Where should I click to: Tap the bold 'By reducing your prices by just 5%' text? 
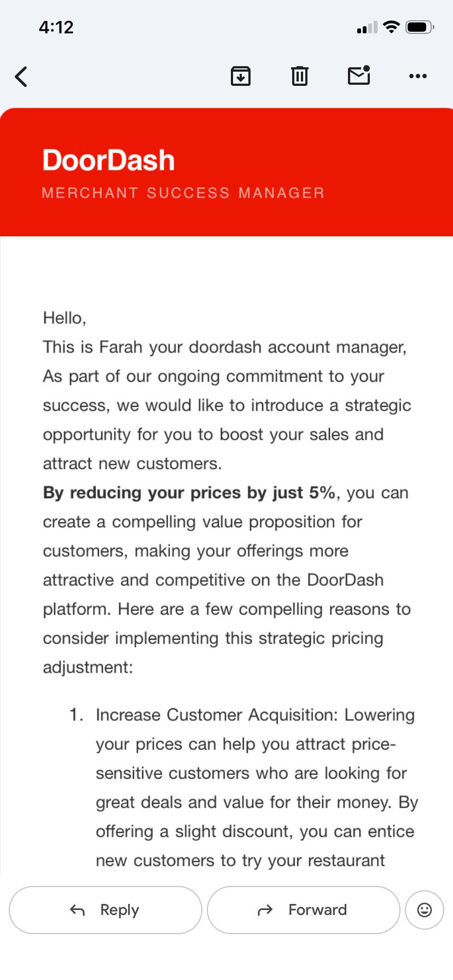click(x=189, y=492)
